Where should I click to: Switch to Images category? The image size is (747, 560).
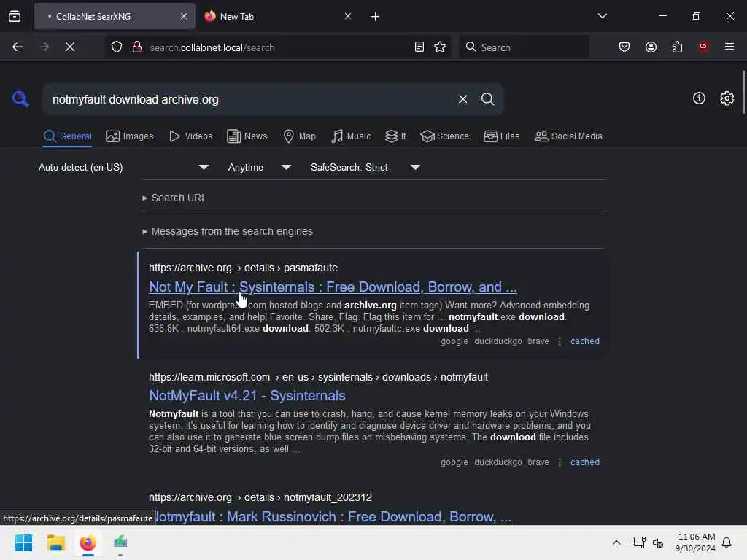[130, 136]
